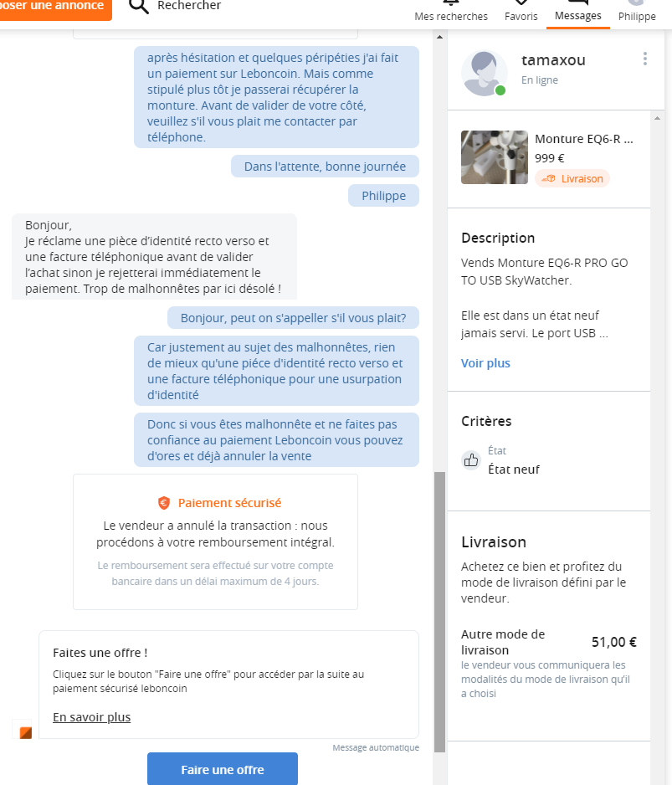
Task: Click the Leboncoin automatic message logo
Action: pyautogui.click(x=26, y=733)
